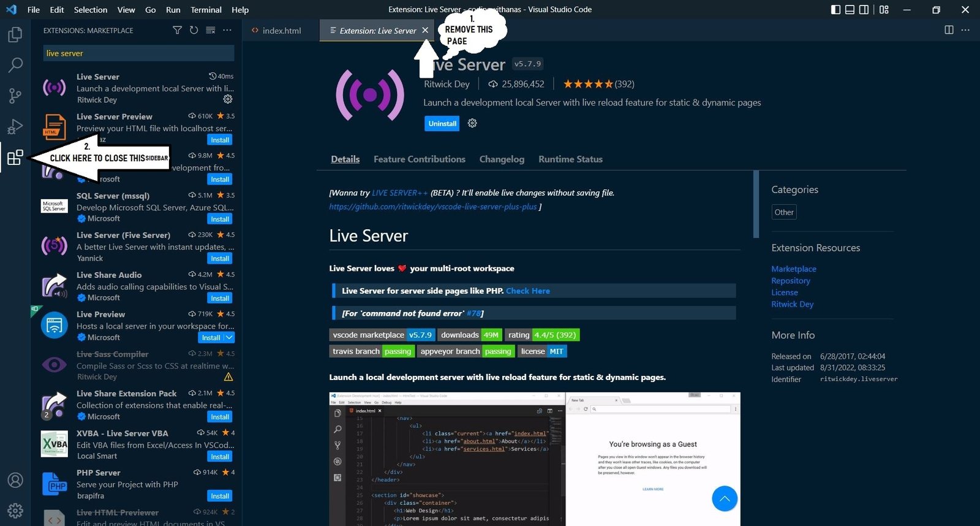Clear extensions search results icon
The height and width of the screenshot is (526, 980).
point(210,30)
